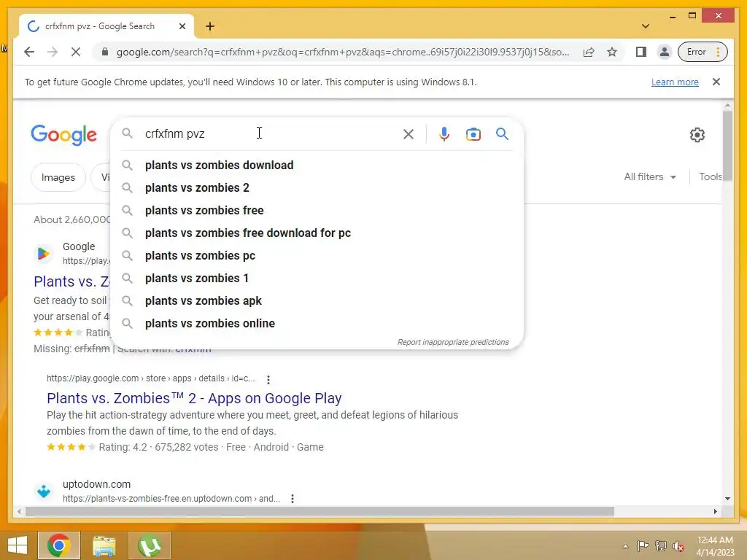Image resolution: width=747 pixels, height=560 pixels.
Task: View site information padlock icon
Action: click(x=105, y=52)
